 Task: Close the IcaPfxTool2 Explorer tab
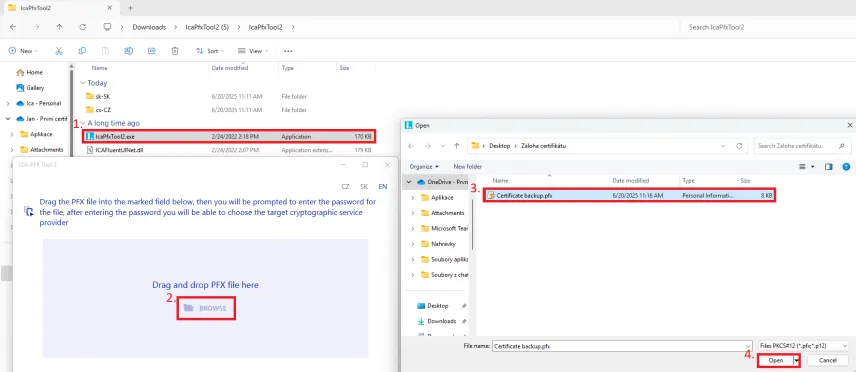pyautogui.click(x=110, y=8)
